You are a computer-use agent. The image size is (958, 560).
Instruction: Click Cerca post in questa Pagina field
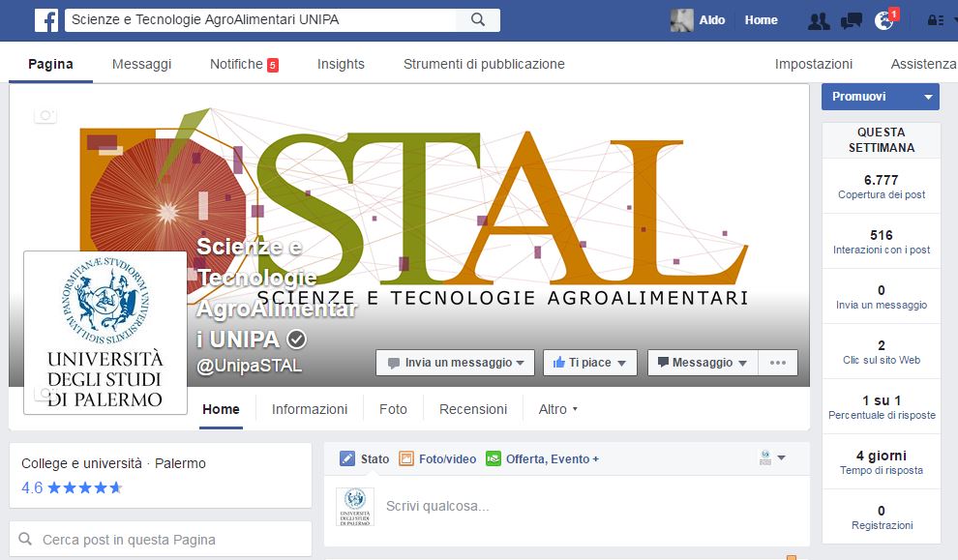160,540
